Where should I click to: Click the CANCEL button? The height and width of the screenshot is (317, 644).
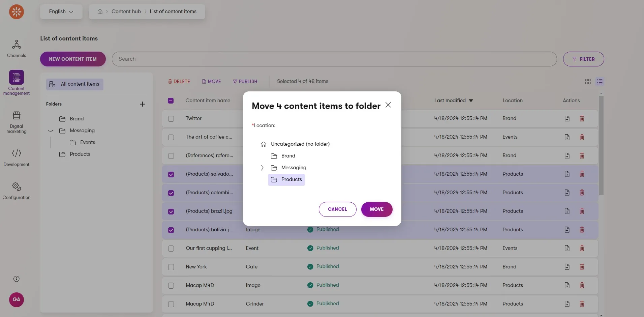pyautogui.click(x=337, y=209)
